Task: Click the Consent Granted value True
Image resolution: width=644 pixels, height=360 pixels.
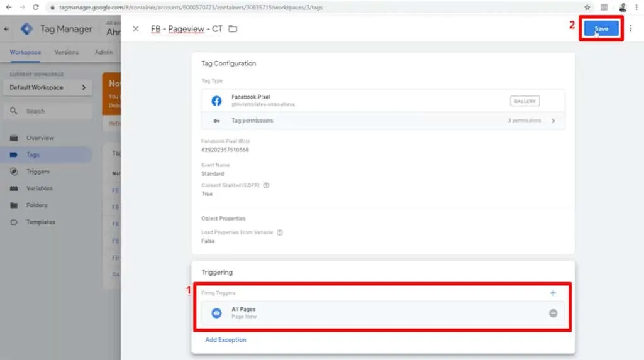Action: click(207, 194)
